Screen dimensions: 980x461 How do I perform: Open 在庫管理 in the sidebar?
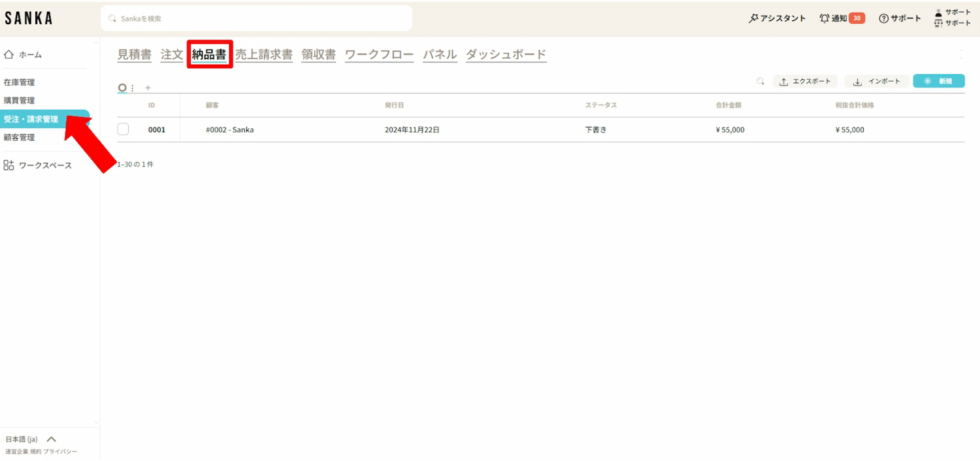[20, 82]
